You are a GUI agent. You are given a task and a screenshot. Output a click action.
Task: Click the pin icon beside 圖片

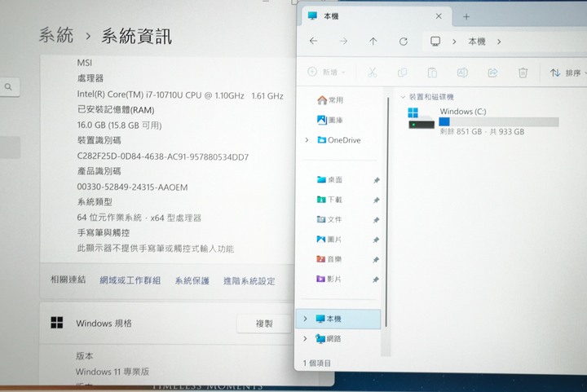376,240
